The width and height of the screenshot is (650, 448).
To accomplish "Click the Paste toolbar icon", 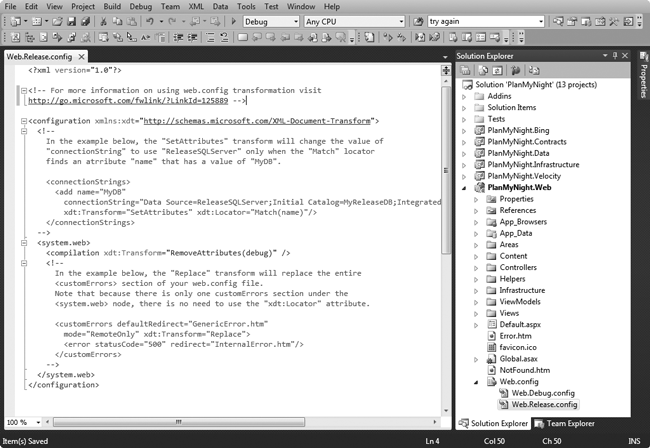I will [x=131, y=22].
